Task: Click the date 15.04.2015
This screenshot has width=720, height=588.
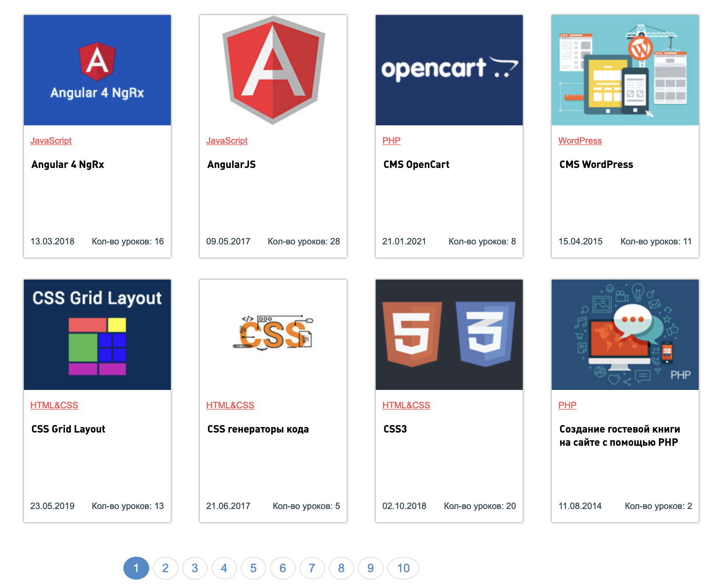Action: pos(581,241)
